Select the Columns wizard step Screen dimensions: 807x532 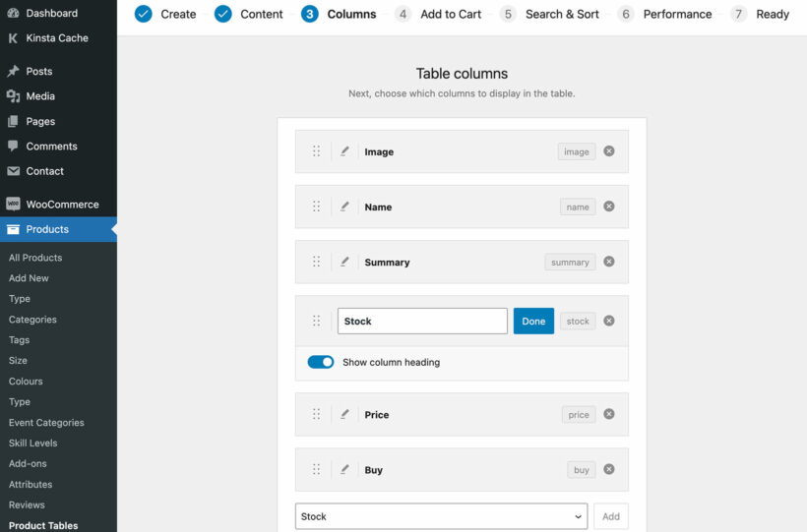coord(339,14)
